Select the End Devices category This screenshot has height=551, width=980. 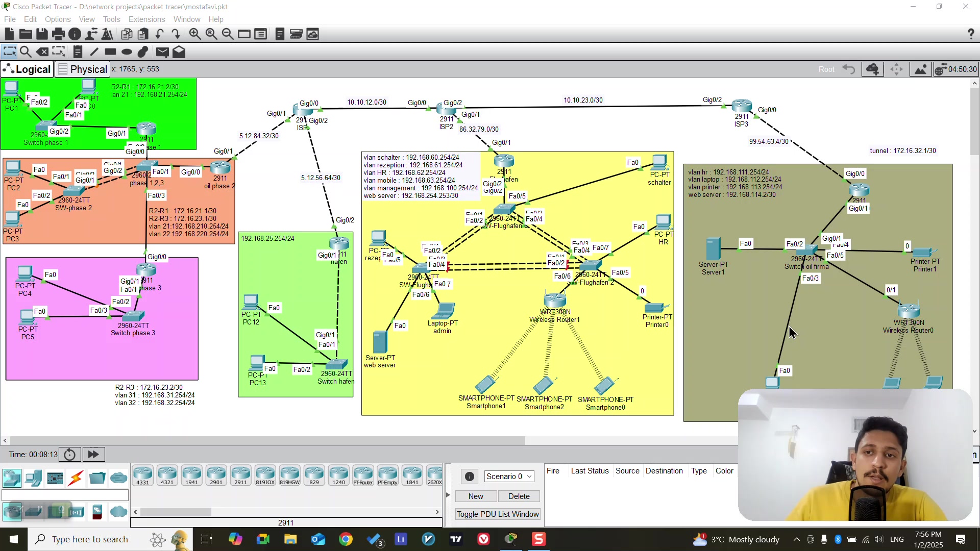click(33, 478)
